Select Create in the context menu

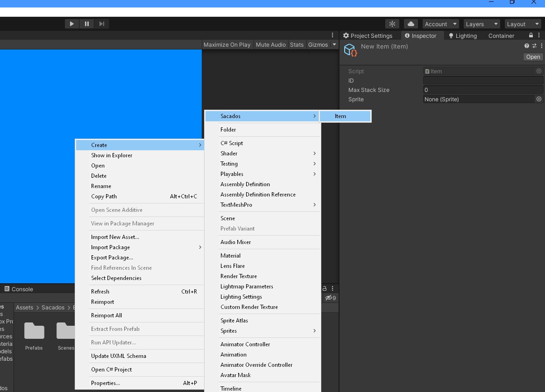(x=140, y=145)
